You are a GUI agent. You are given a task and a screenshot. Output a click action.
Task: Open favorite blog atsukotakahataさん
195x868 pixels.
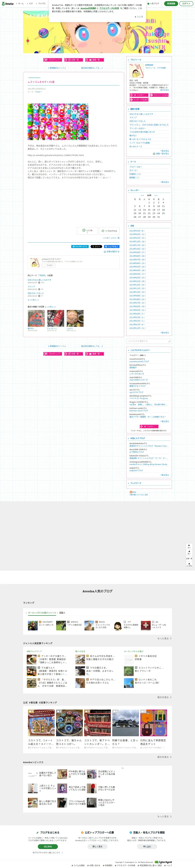(138, 443)
